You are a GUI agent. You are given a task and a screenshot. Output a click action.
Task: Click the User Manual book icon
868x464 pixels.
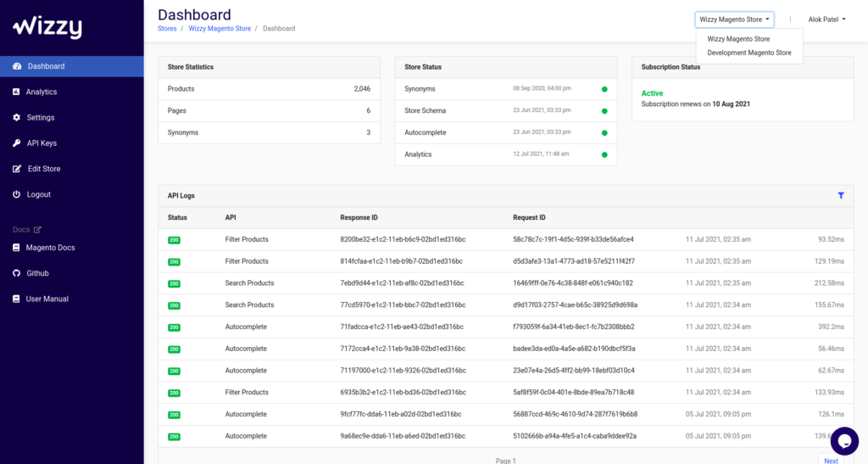[16, 299]
